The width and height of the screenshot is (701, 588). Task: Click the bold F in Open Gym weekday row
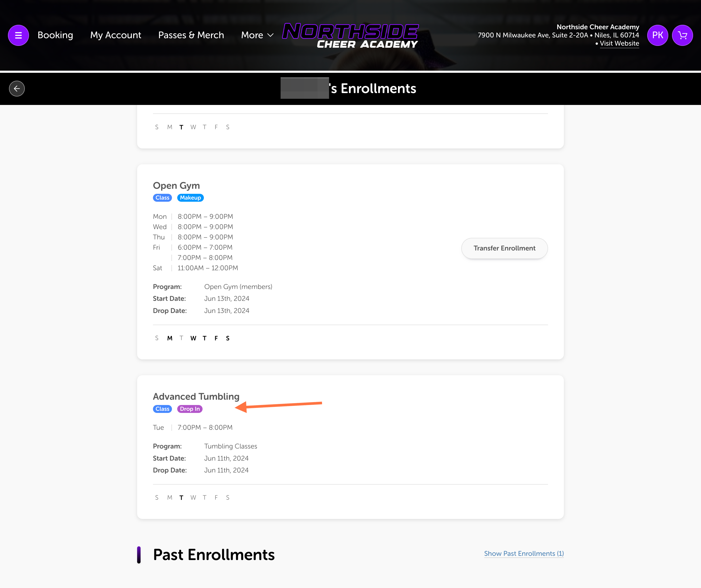216,338
